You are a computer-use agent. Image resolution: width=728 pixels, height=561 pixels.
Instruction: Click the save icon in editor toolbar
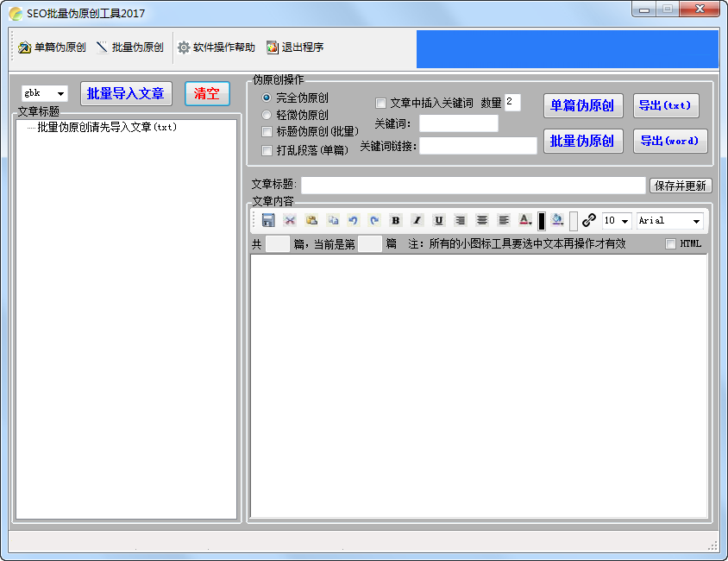[268, 221]
